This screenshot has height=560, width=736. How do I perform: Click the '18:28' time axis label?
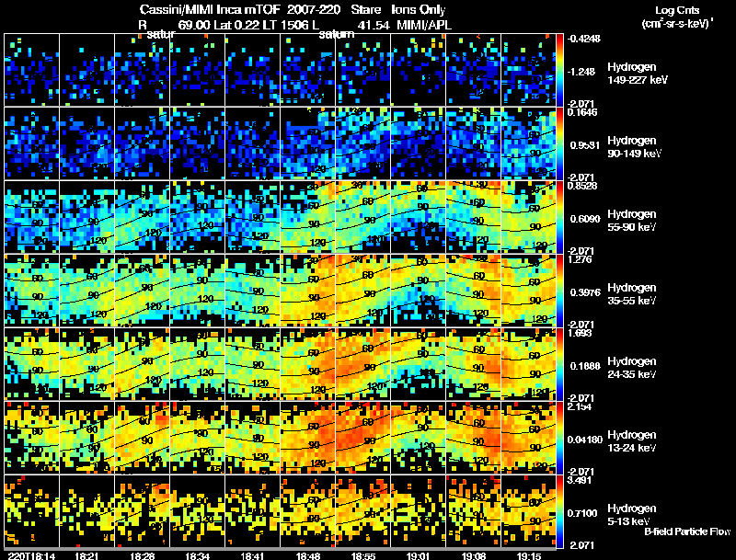click(143, 555)
